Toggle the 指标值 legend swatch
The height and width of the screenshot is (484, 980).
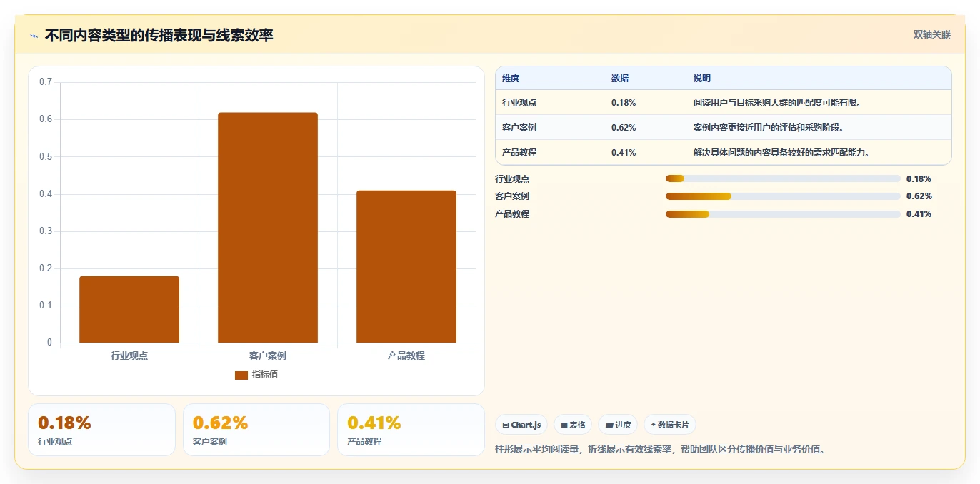point(241,375)
